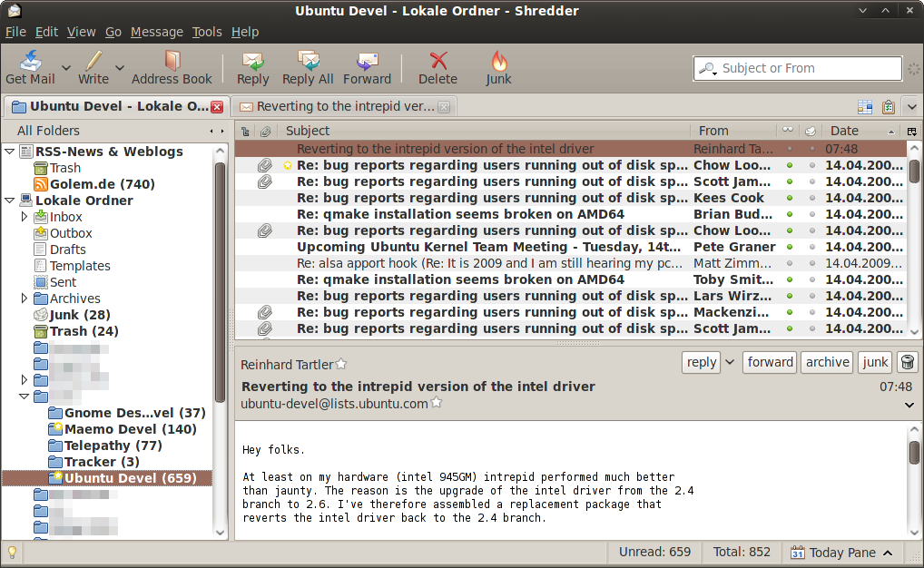Collapse RSS-News & Weblogs account
Screen dimensions: 924x568
pos(9,152)
